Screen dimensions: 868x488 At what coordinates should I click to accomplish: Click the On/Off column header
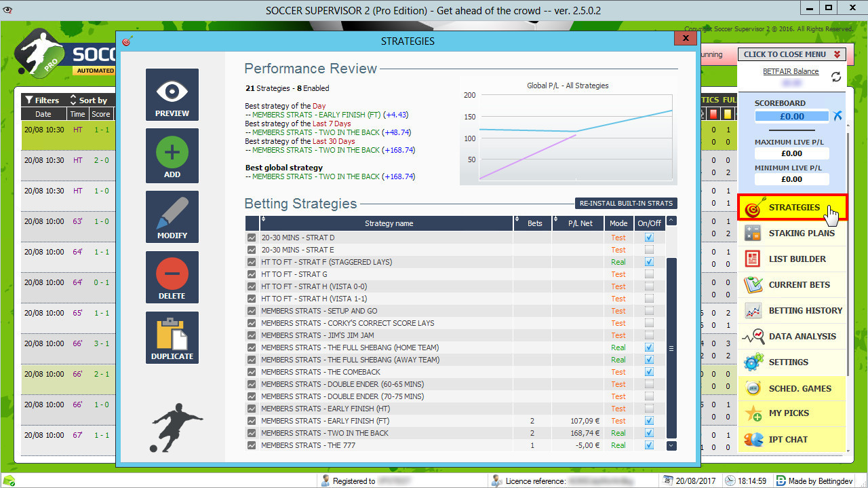[x=649, y=223]
